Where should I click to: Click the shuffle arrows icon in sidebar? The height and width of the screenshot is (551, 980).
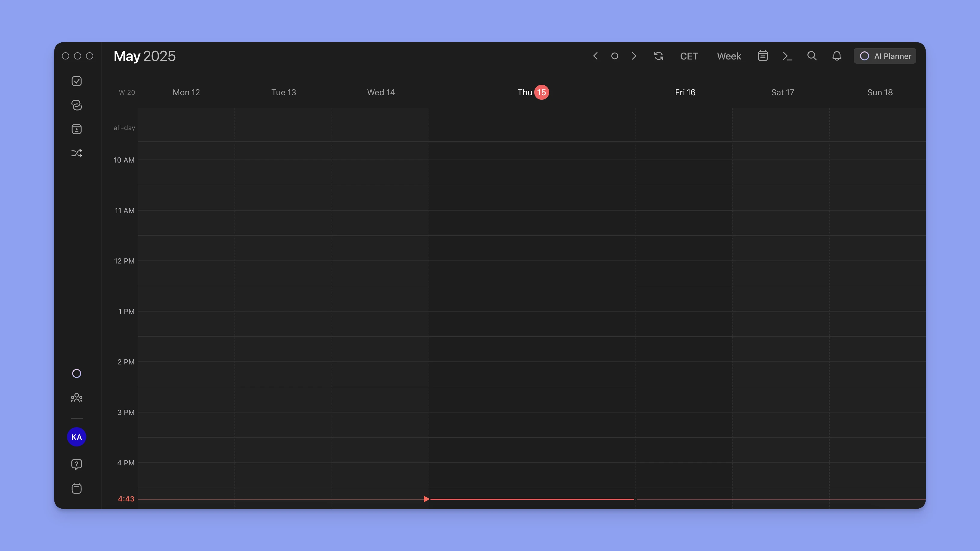(76, 153)
